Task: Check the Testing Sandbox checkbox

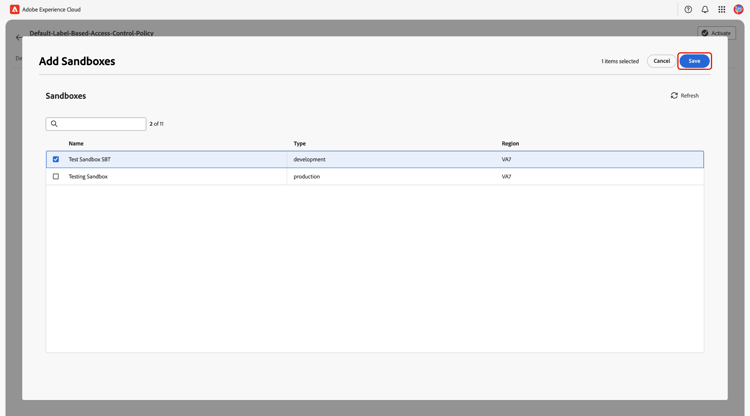Action: (x=56, y=176)
